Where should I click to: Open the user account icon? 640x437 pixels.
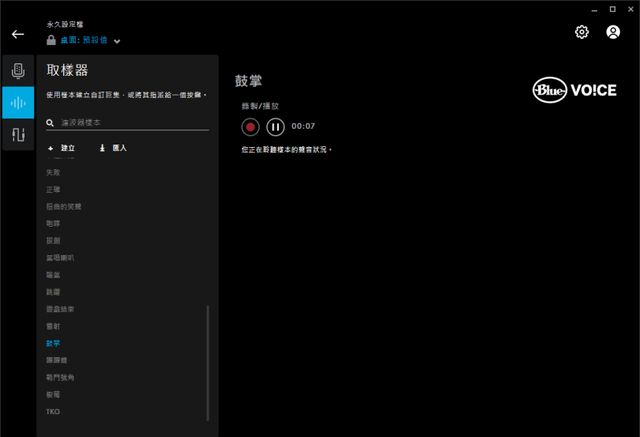tap(613, 32)
